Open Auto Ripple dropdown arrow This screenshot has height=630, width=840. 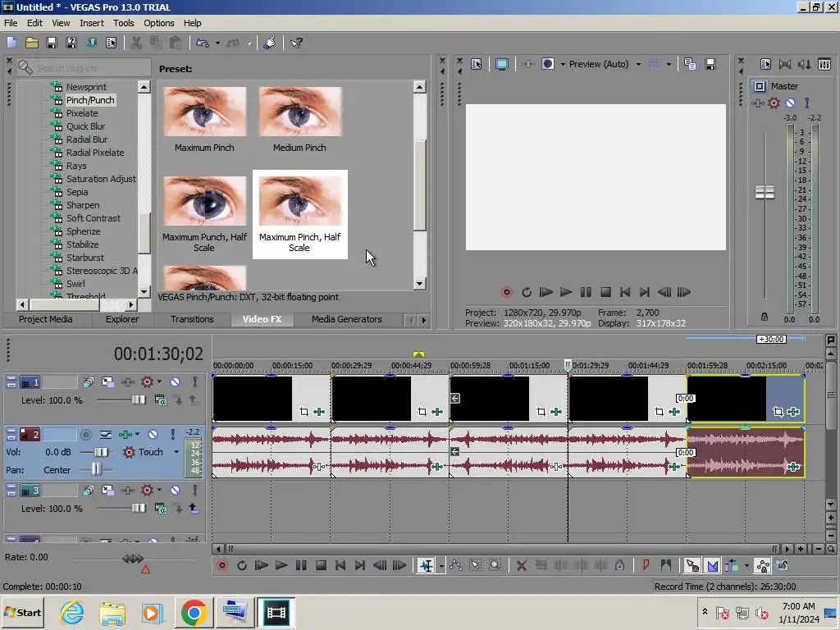pos(746,566)
